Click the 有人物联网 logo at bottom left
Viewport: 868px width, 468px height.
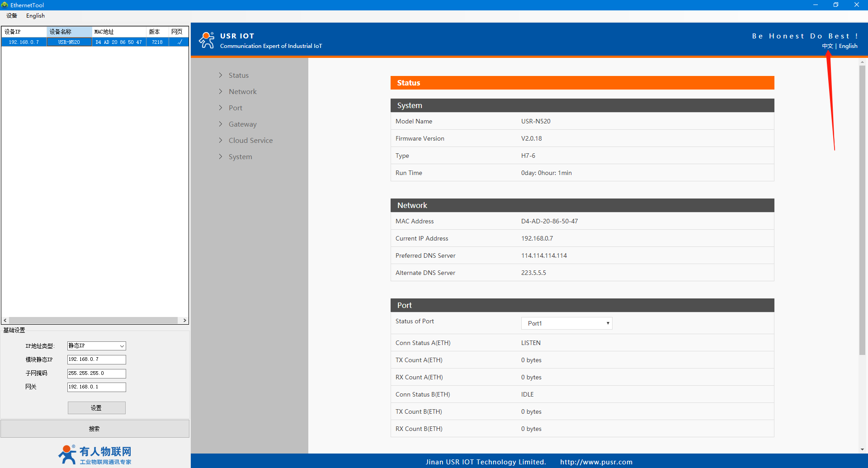coord(95,454)
